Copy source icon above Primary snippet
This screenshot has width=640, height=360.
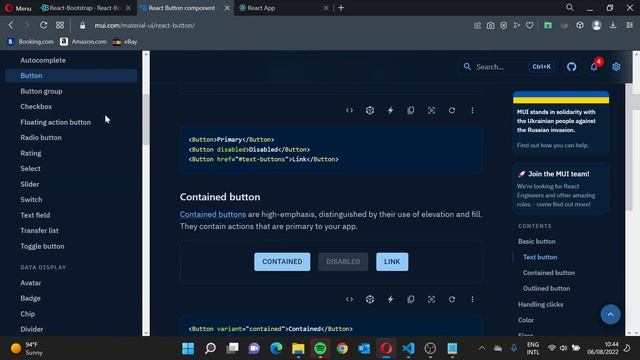411,110
